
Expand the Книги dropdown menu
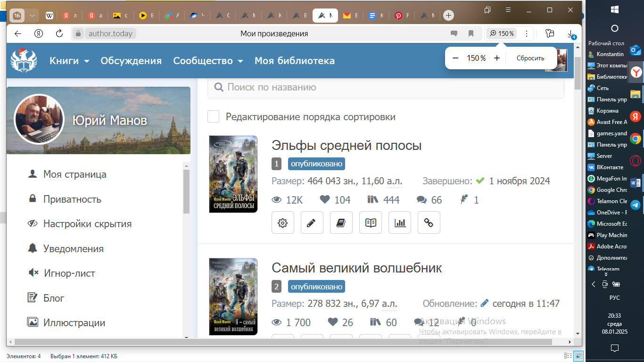pos(69,61)
